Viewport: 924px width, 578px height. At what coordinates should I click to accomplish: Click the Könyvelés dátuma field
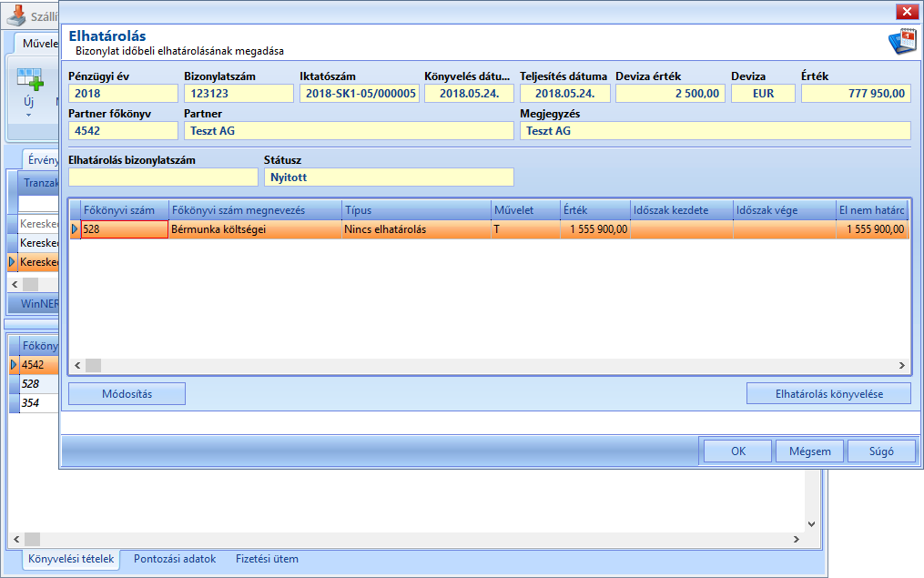click(x=469, y=93)
